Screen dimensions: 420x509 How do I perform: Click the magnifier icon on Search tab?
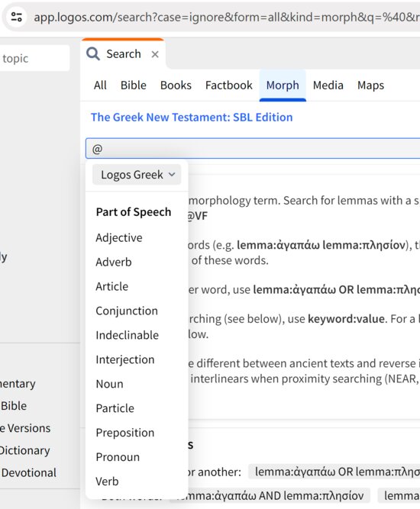(93, 53)
